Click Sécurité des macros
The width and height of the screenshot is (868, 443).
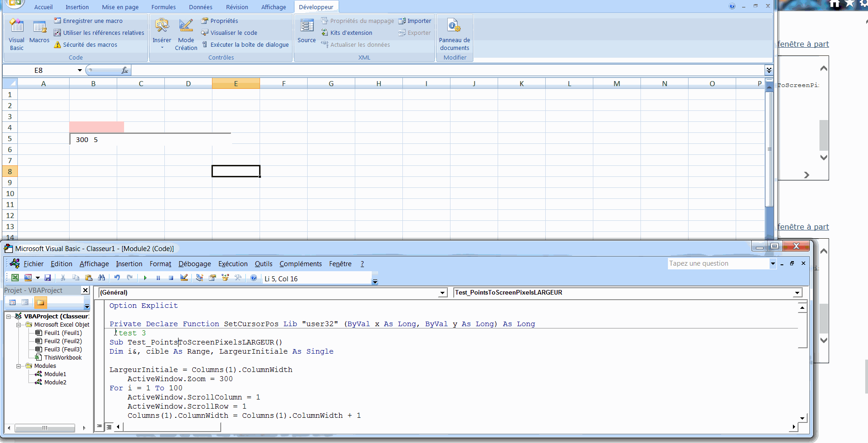[86, 44]
